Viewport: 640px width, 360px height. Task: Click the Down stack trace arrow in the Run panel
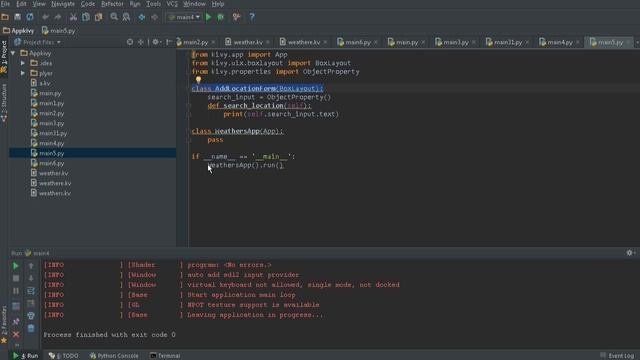click(31, 278)
